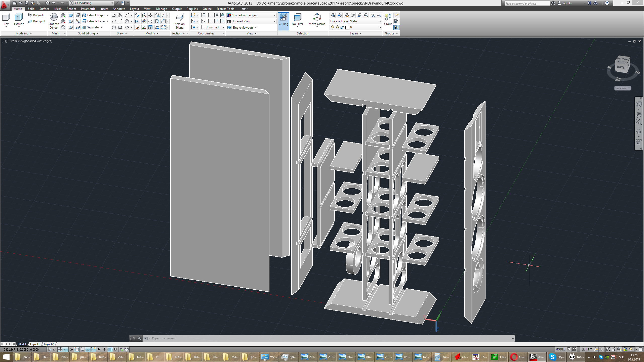
Task: Select the Smooth Object mesh tool
Action: point(54,18)
